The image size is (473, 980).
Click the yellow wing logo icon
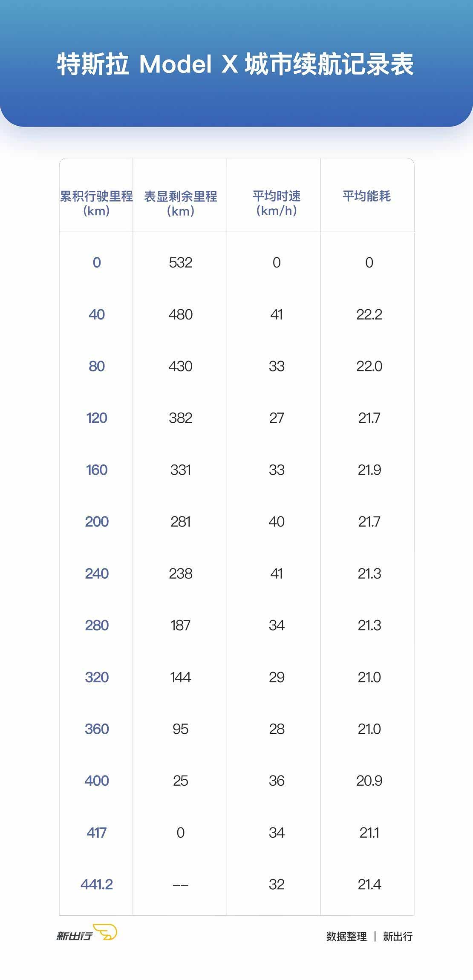click(x=105, y=932)
